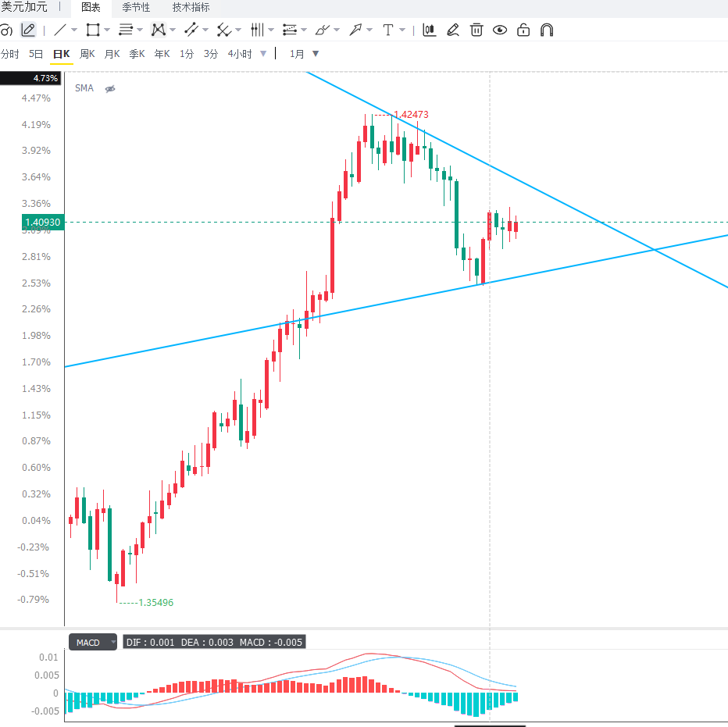728x727 pixels.
Task: Select the 周K timeframe
Action: [87, 54]
